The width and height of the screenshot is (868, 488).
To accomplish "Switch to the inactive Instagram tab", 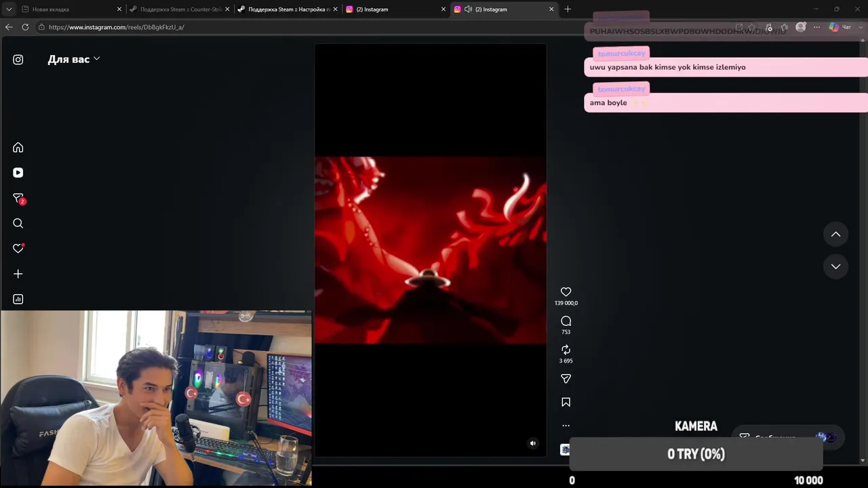I will [395, 9].
